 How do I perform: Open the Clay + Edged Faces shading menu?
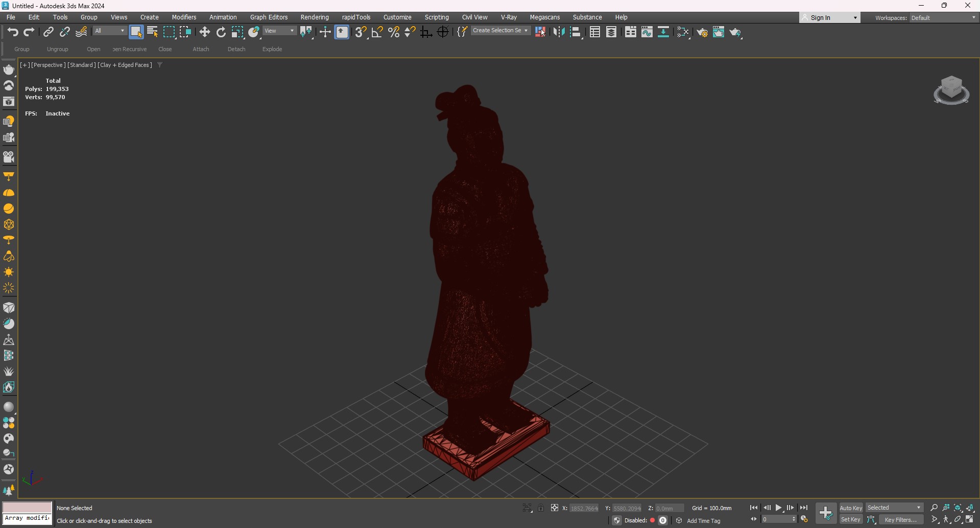(125, 65)
